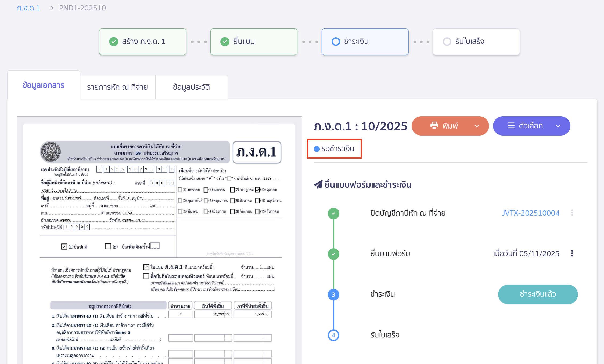This screenshot has width=604, height=364.
Task: Uncheck the (1) ยื่นปกติ checkbox
Action: click(64, 246)
